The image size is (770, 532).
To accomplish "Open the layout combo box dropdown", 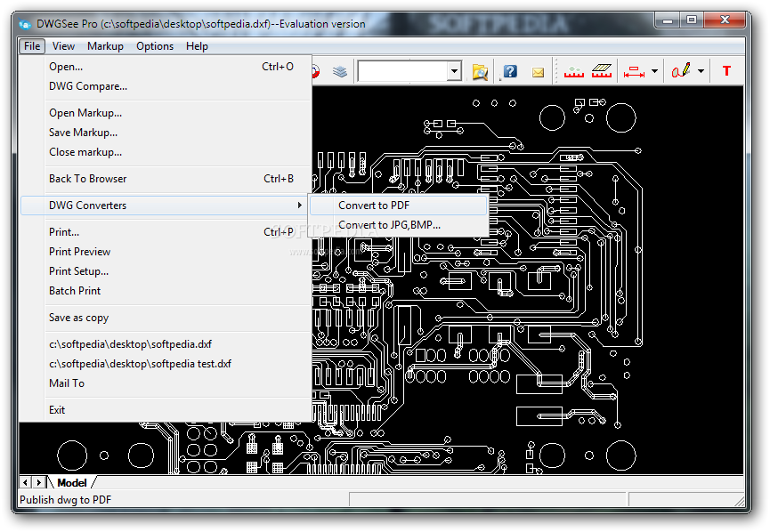I will coord(455,72).
